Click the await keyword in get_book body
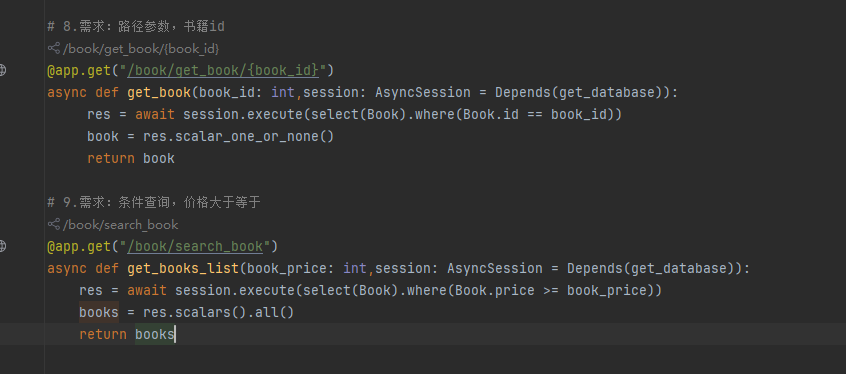 click(x=155, y=114)
